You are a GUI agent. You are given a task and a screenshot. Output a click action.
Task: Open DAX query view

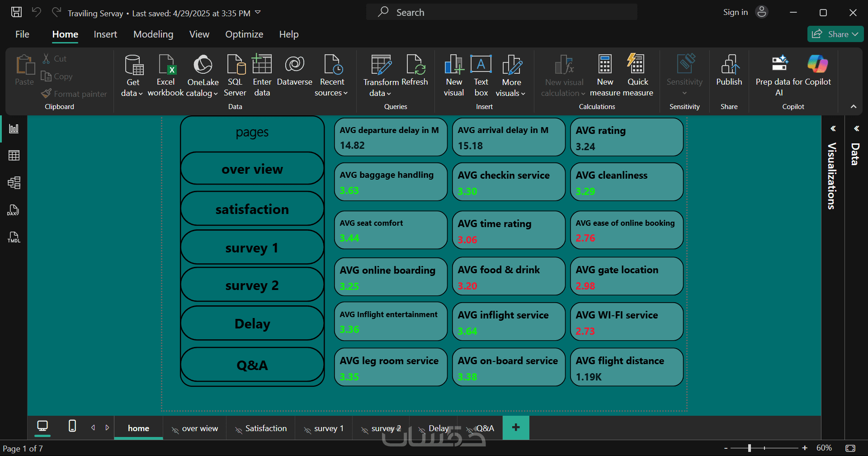point(14,210)
